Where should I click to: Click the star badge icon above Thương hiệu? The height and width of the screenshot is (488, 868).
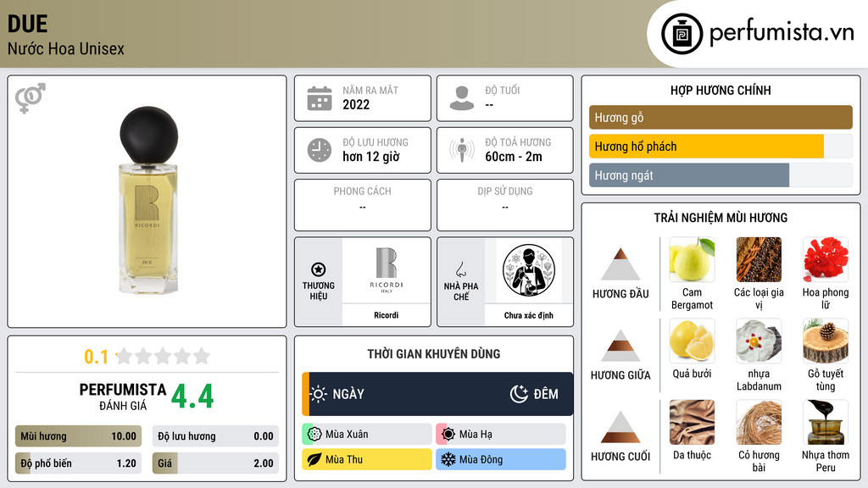pos(319,269)
